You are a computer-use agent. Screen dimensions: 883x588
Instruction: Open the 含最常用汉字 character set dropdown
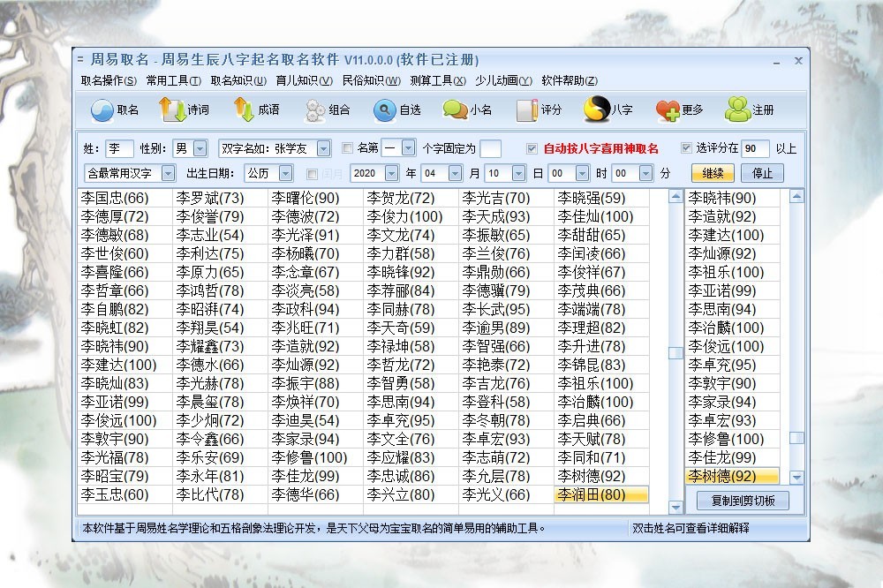pos(168,173)
